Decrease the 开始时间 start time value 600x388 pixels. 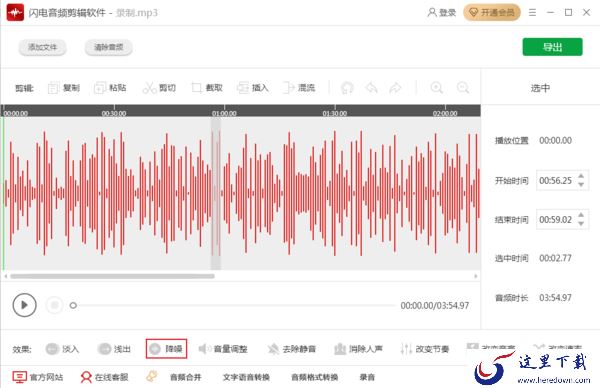(x=581, y=184)
